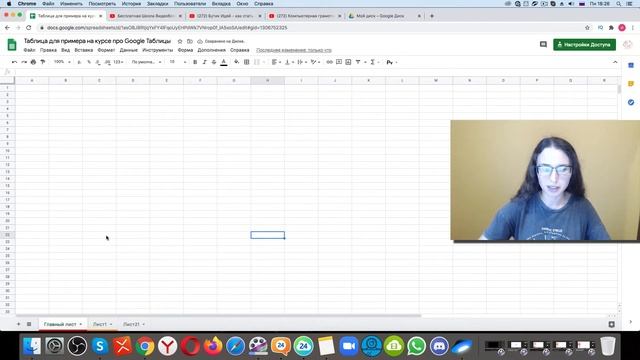
Task: Reload the page in Chrome
Action: pyautogui.click(x=29, y=28)
